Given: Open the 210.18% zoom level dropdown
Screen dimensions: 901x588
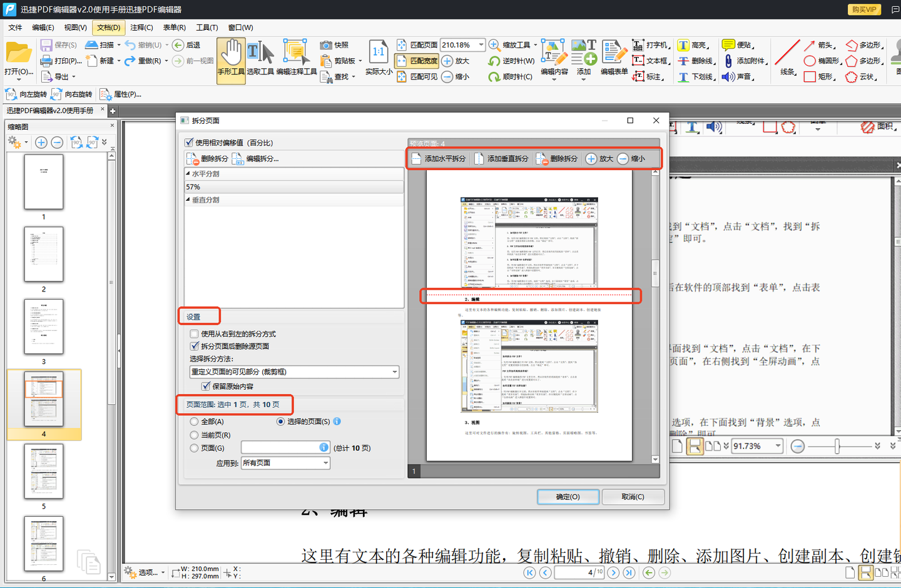Looking at the screenshot, I should point(481,45).
